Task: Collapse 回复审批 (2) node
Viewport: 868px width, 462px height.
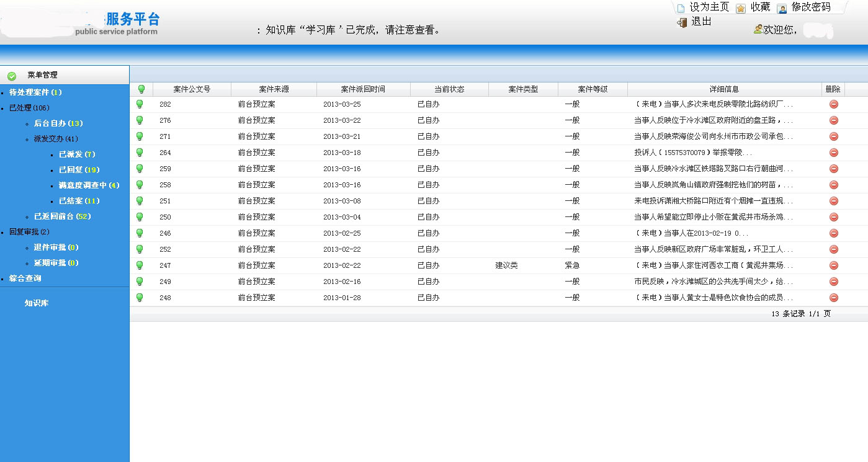Action: [29, 232]
